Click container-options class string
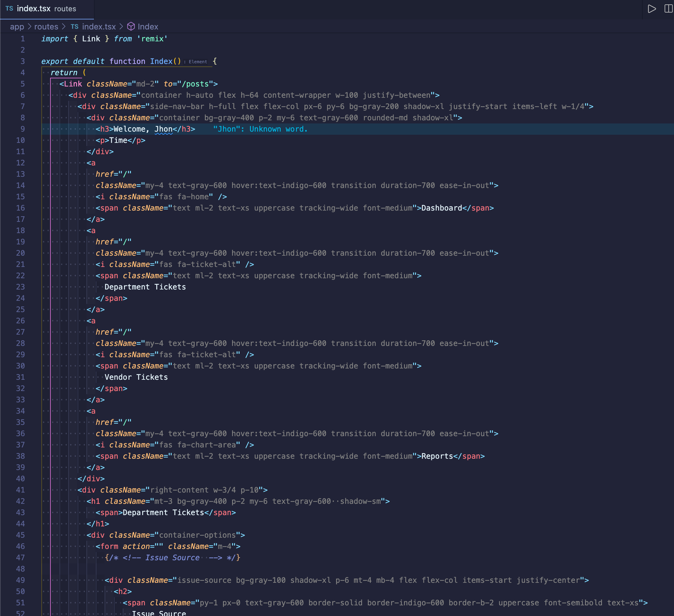Screen dimensions: 674x616 pos(198,535)
